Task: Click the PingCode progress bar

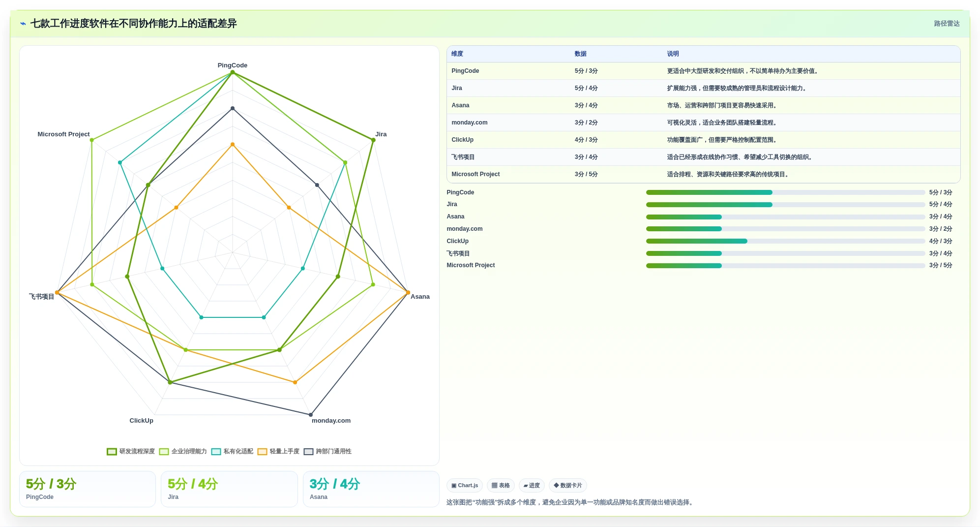Action: point(785,192)
